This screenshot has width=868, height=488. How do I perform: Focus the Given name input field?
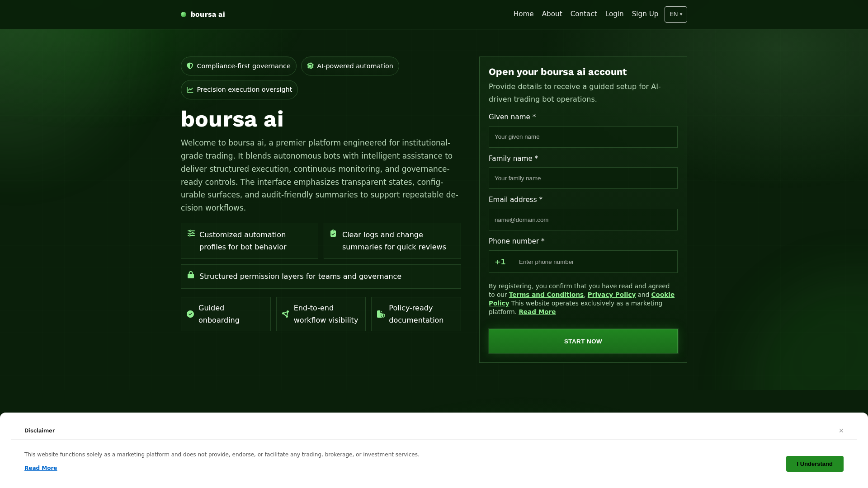click(583, 137)
